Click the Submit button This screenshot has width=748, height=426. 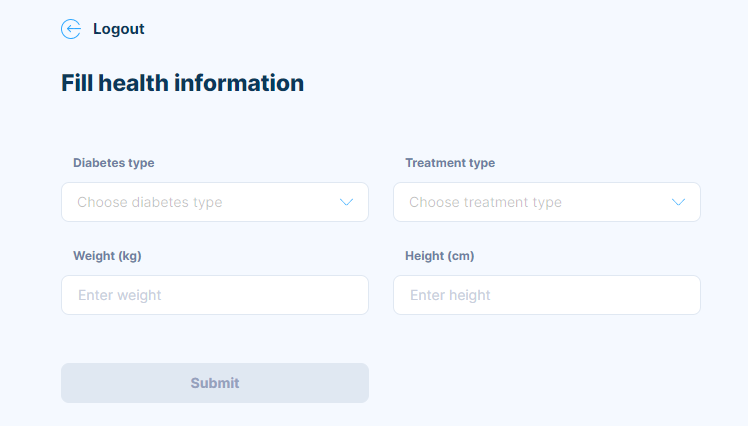click(x=215, y=383)
